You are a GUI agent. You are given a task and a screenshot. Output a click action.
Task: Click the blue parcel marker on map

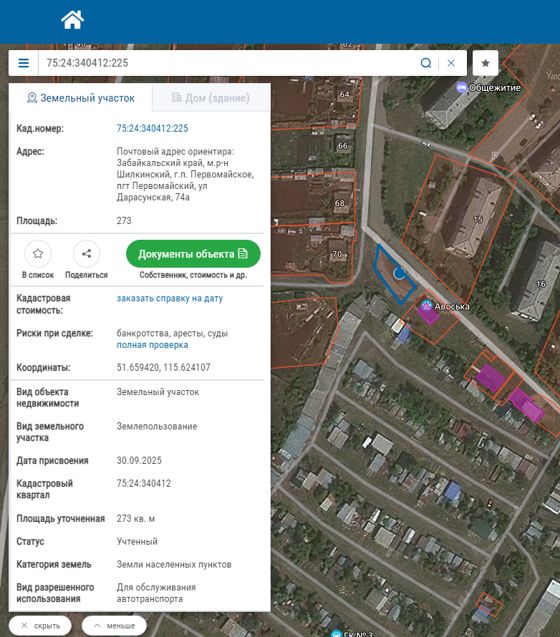[400, 273]
